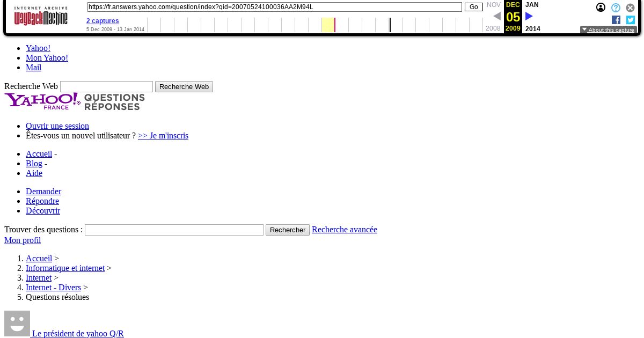Open the Aide navigation link

click(34, 173)
